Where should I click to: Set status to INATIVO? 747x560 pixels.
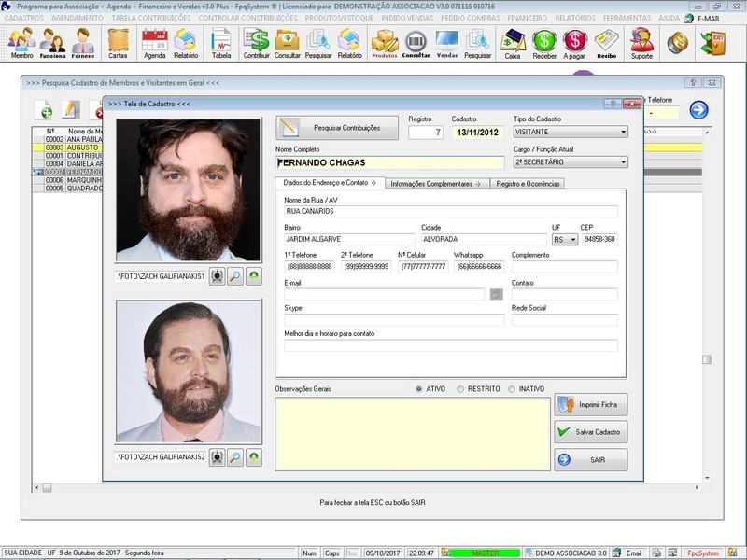click(x=512, y=389)
